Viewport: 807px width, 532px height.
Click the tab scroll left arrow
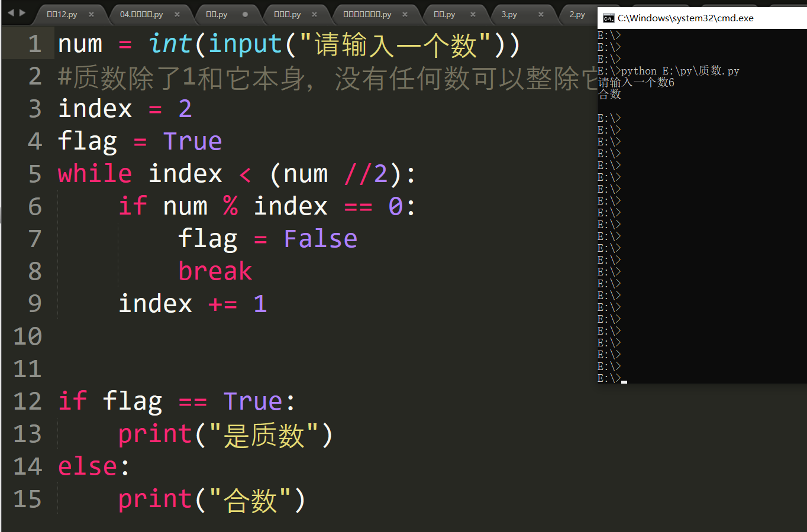tap(10, 12)
